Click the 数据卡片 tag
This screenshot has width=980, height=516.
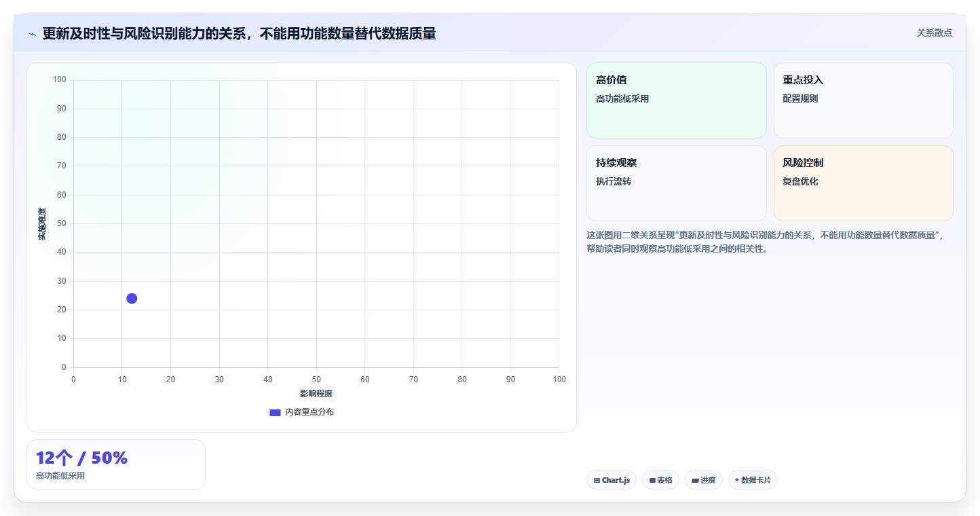point(753,480)
